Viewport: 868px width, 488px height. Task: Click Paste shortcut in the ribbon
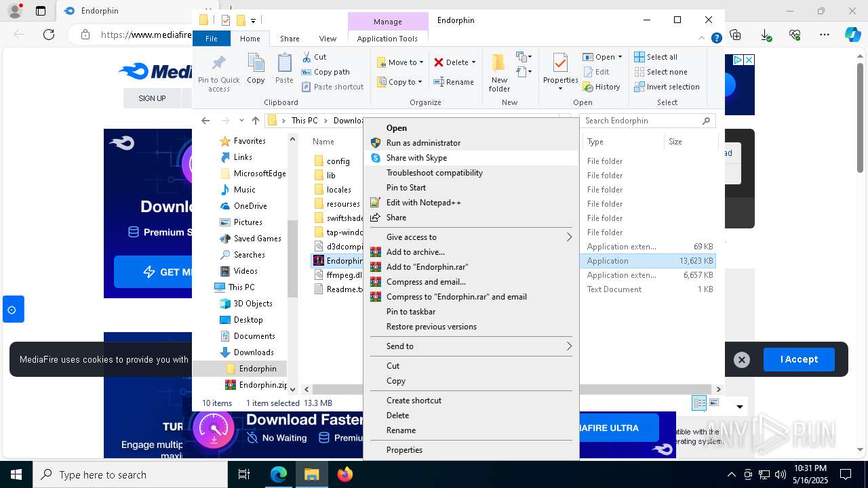point(332,87)
